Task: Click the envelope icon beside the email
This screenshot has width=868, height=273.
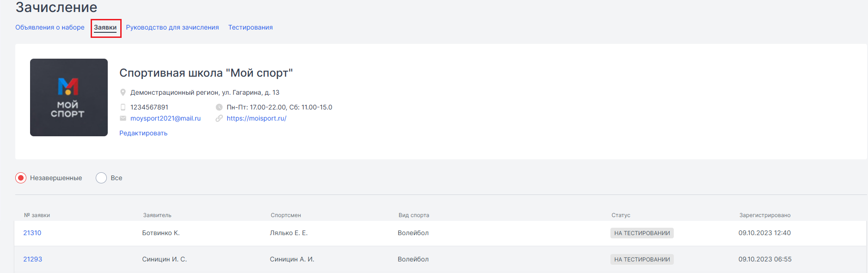Action: point(123,118)
